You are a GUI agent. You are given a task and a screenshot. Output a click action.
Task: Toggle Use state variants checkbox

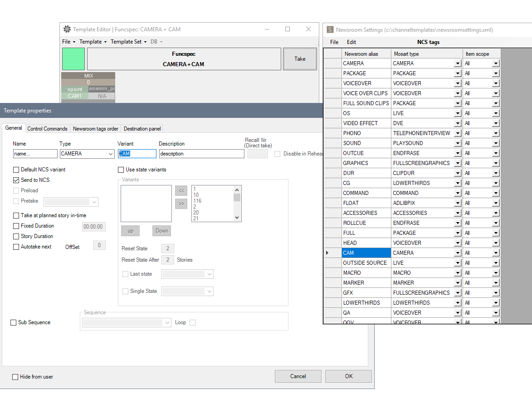point(121,170)
